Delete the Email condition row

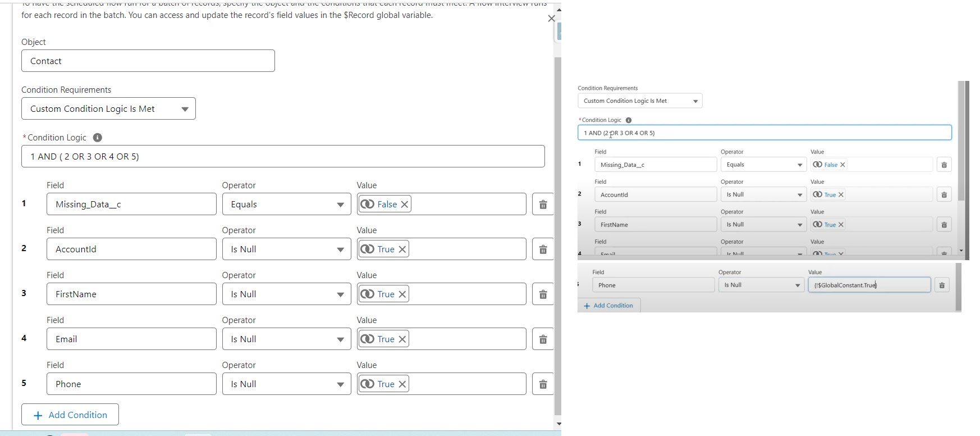543,339
